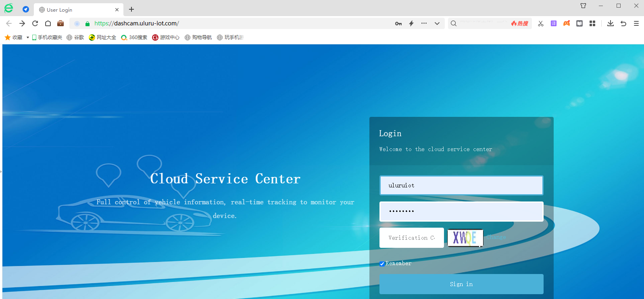
Task: Open the downloads manager icon
Action: (x=611, y=23)
